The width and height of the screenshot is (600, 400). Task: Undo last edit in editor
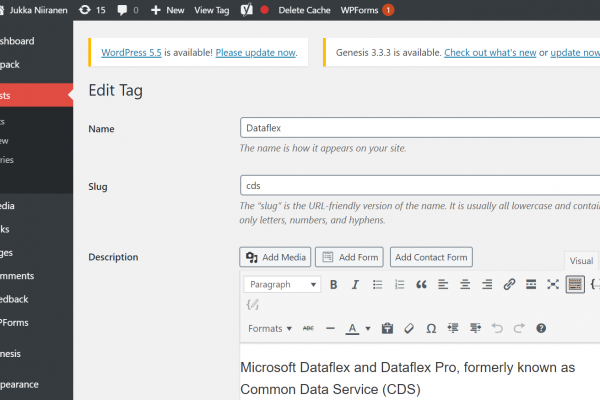(497, 328)
